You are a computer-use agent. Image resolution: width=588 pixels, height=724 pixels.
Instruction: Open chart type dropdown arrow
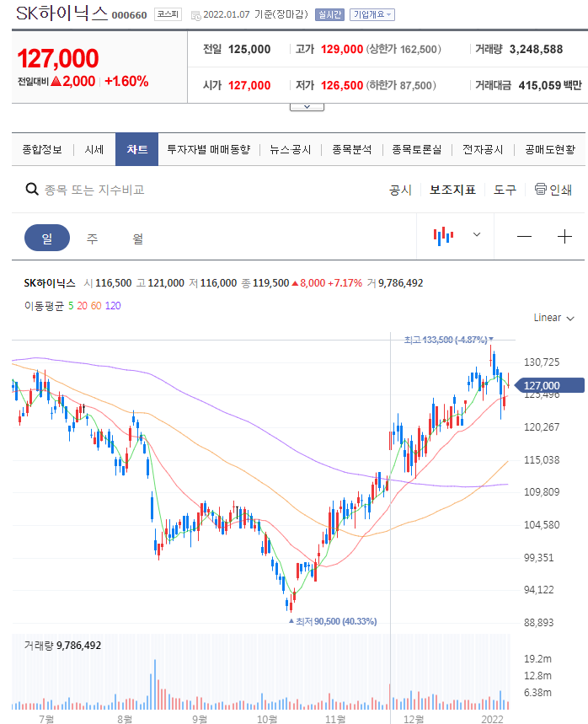coord(477,234)
